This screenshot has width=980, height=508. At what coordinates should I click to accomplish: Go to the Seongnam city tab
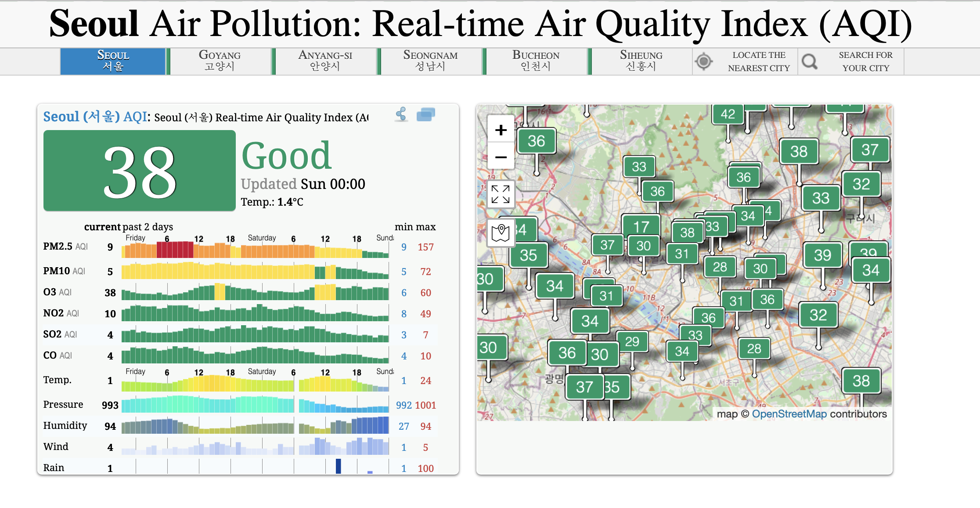click(430, 61)
